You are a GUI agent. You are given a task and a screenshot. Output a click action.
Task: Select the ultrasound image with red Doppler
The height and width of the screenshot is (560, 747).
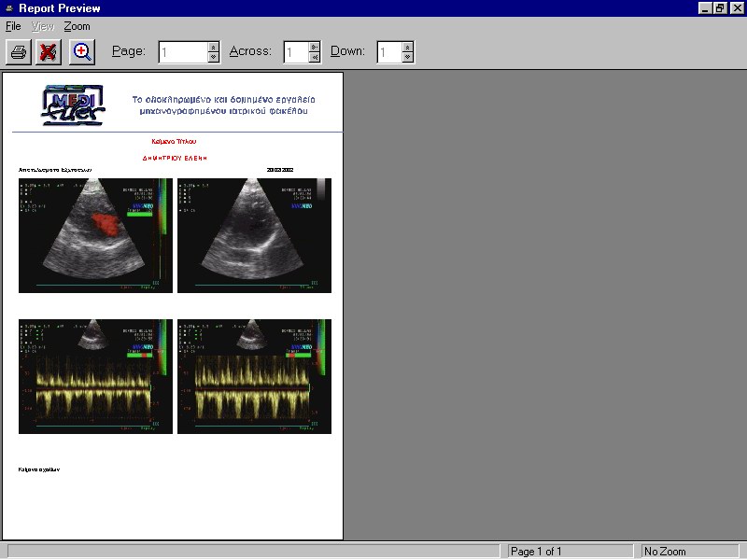(x=95, y=236)
